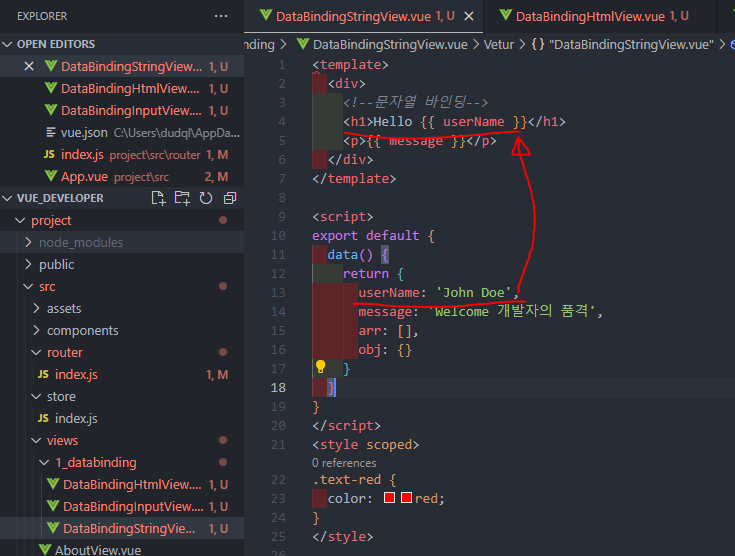Click line number 18 in the gutter
Screen dimensions: 735x556
click(278, 388)
